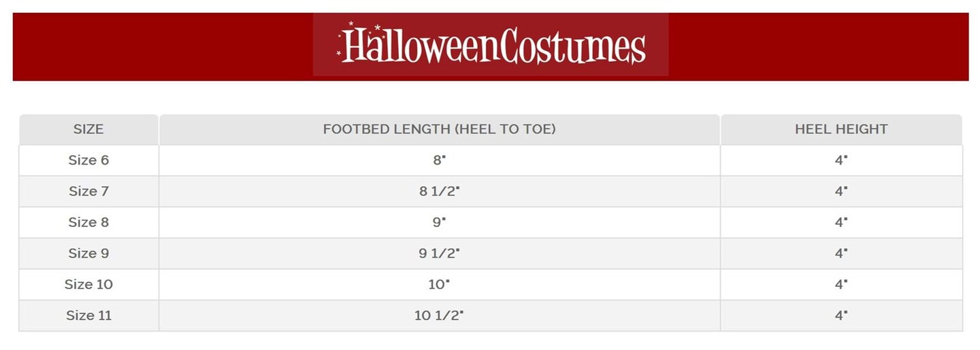This screenshot has height=350, width=980.
Task: Click heel height value for Size 10
Action: [841, 285]
